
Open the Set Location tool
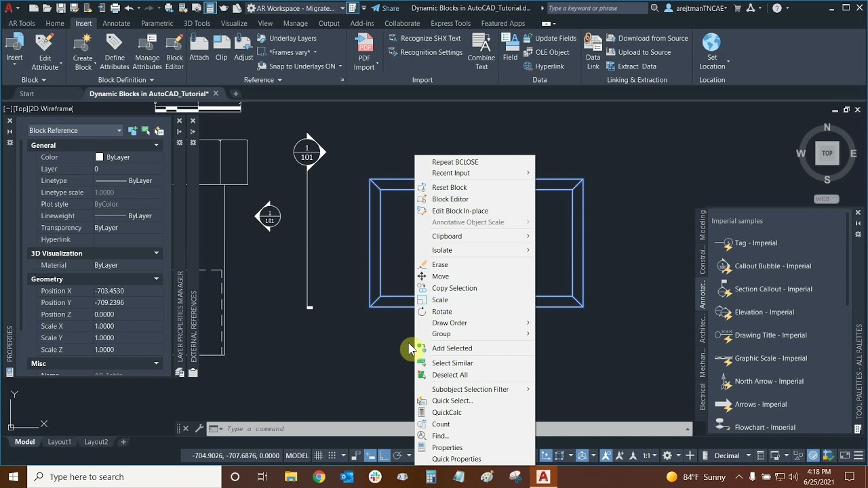click(712, 52)
